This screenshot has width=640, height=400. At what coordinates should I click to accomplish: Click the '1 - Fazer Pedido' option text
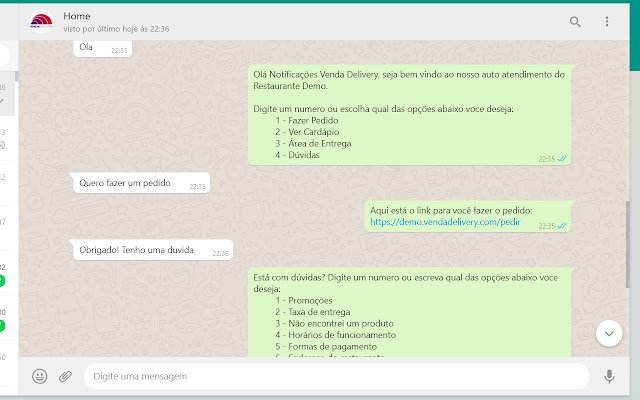click(307, 120)
